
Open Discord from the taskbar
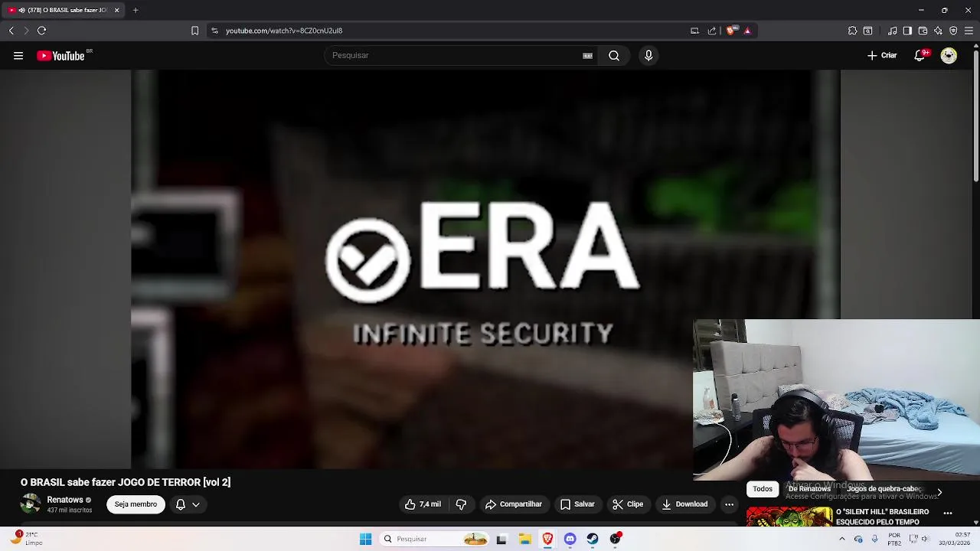pos(570,539)
